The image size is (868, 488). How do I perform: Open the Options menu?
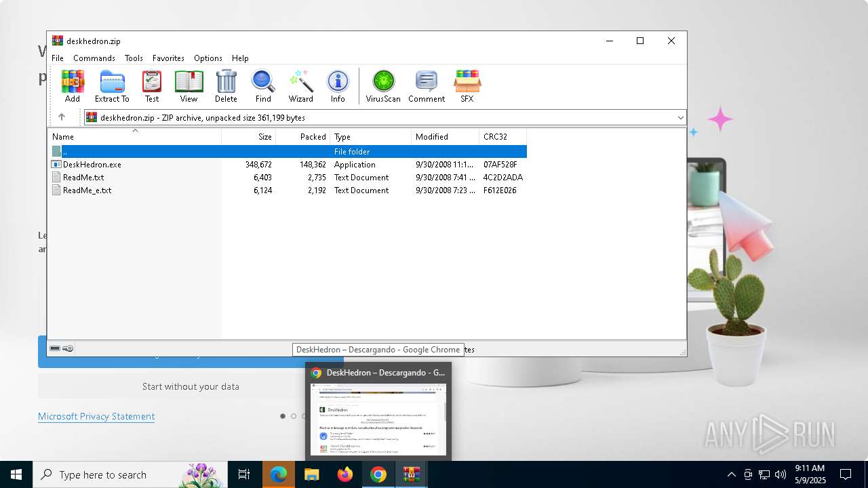[208, 58]
